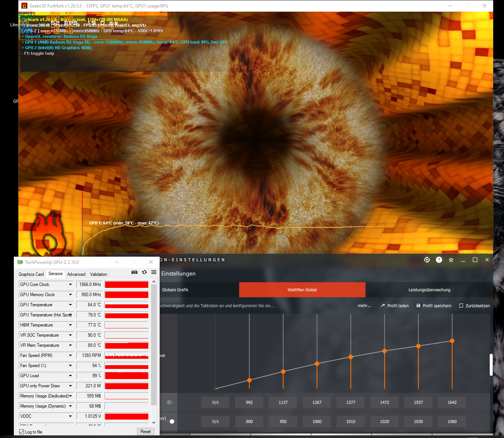
Task: Open the Validation tab in GPU-Z
Action: [99, 274]
